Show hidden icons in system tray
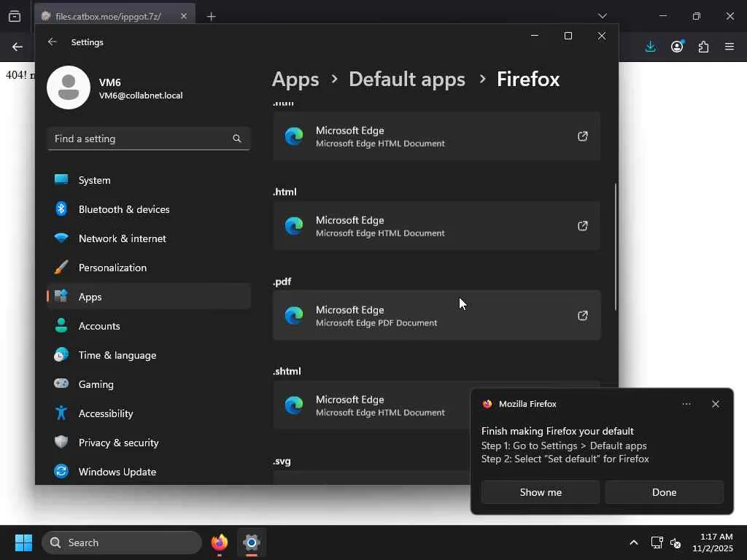 click(x=634, y=542)
